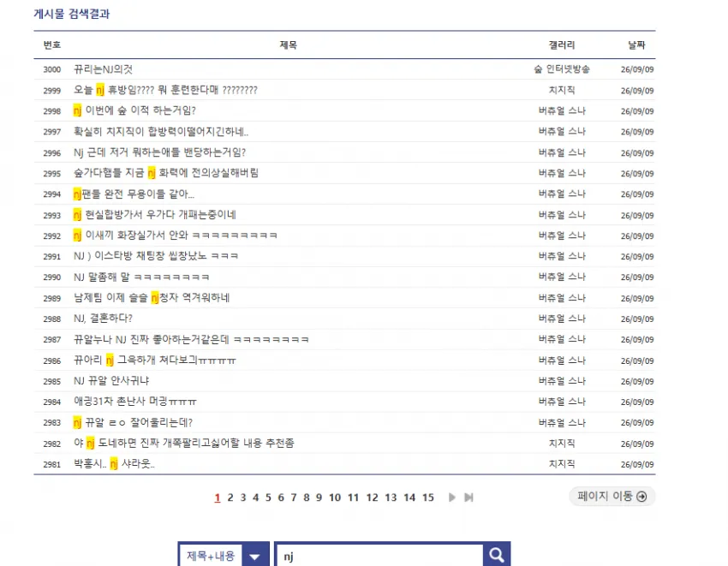The width and height of the screenshot is (728, 566).
Task: Select current page 1 link
Action: [218, 497]
